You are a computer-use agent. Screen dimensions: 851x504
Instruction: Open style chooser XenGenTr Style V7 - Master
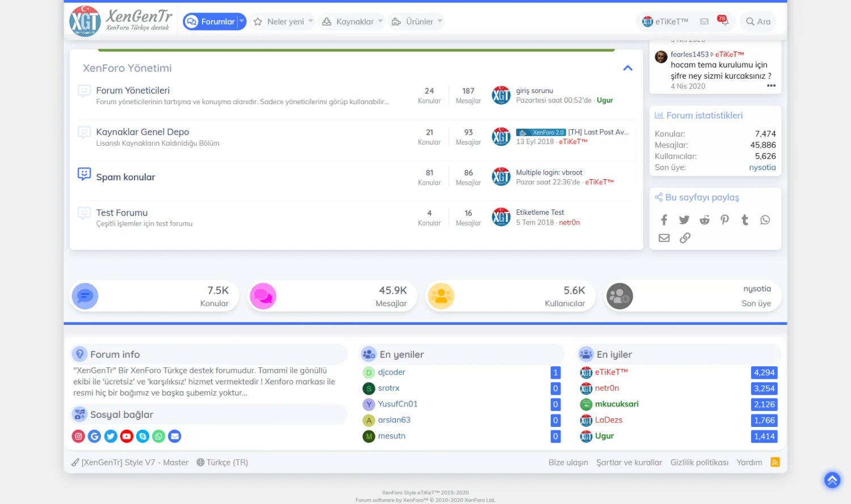[130, 462]
